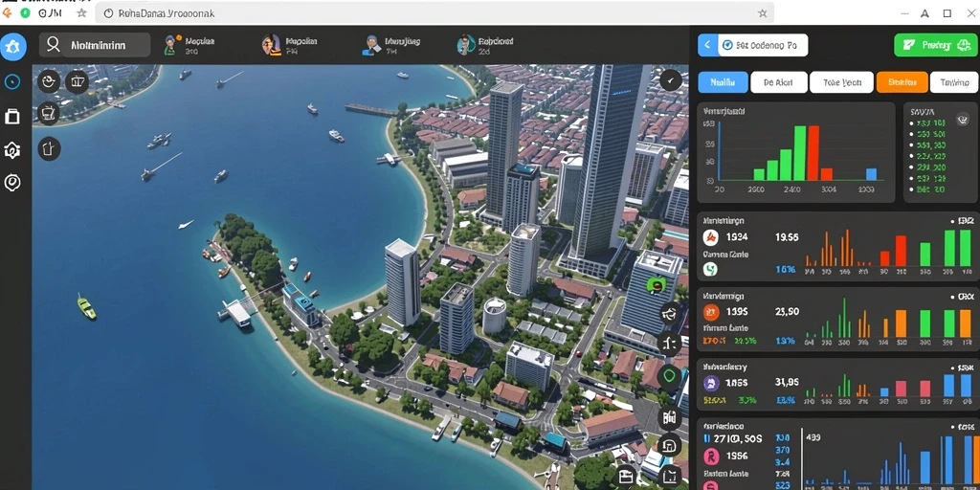Select the green ring map overlay button

click(x=669, y=376)
